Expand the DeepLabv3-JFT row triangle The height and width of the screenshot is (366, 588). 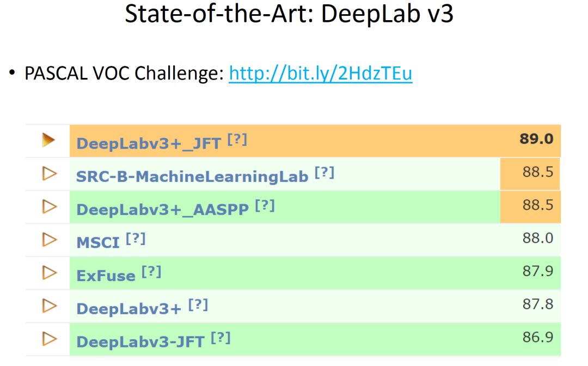point(50,339)
